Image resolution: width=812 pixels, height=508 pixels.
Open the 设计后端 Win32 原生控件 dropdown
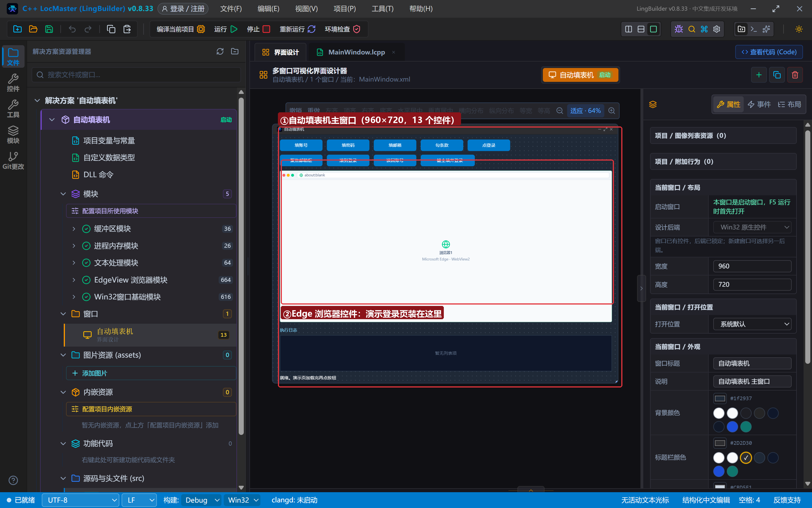[752, 227]
